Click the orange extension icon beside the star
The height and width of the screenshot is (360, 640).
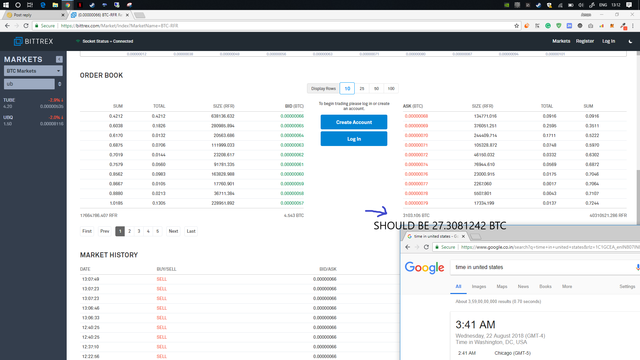(x=527, y=26)
